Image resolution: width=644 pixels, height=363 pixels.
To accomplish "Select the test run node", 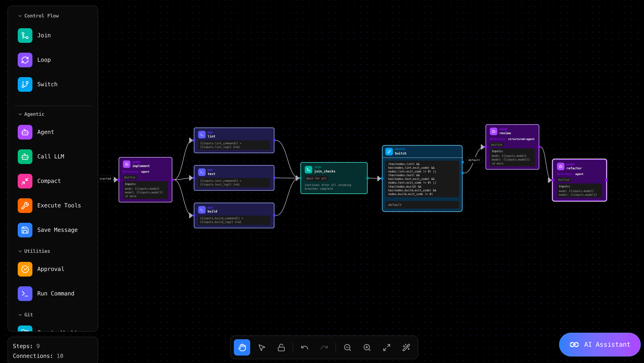I will 234,178.
